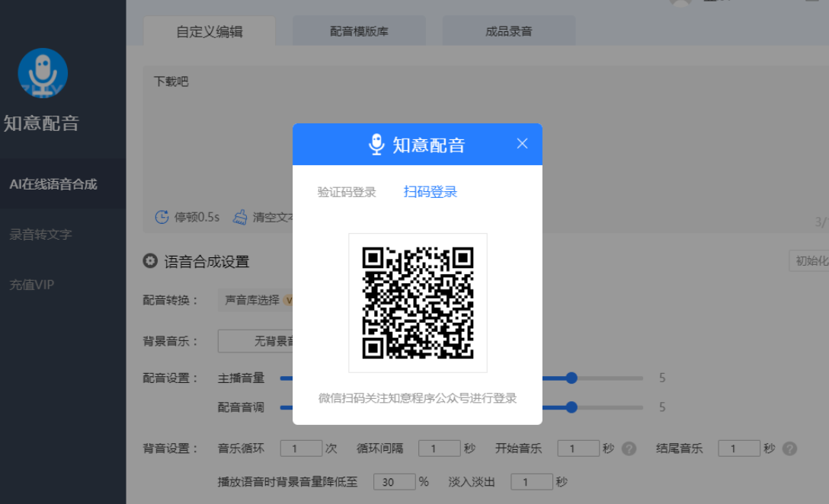Image resolution: width=829 pixels, height=504 pixels.
Task: Click the 配音转换 label
Action: (170, 301)
